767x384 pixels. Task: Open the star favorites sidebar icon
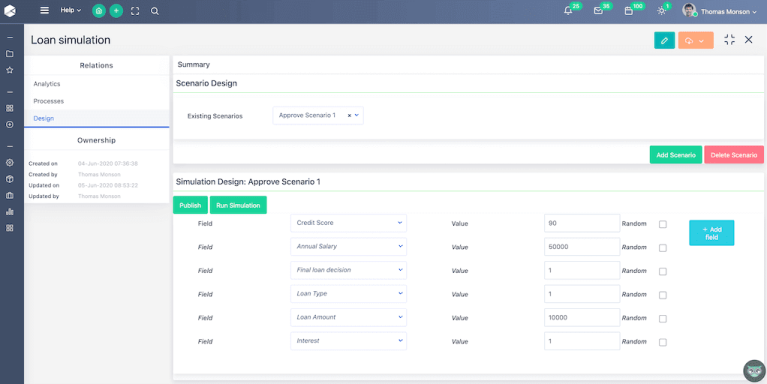[x=9, y=70]
